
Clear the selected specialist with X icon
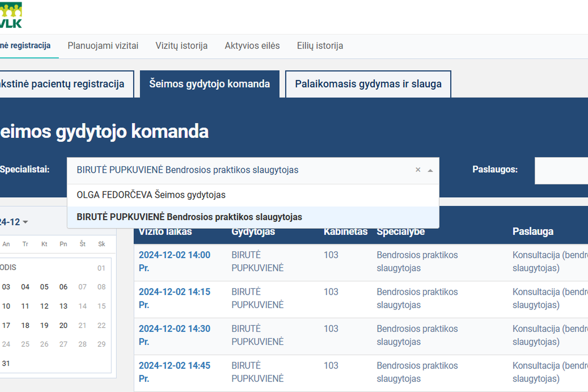tap(418, 170)
